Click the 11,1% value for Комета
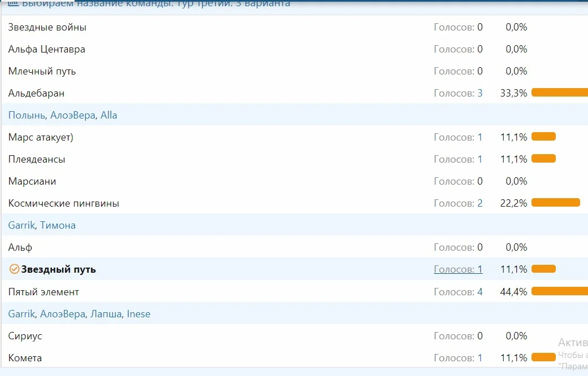This screenshot has height=376, width=588. pos(514,358)
